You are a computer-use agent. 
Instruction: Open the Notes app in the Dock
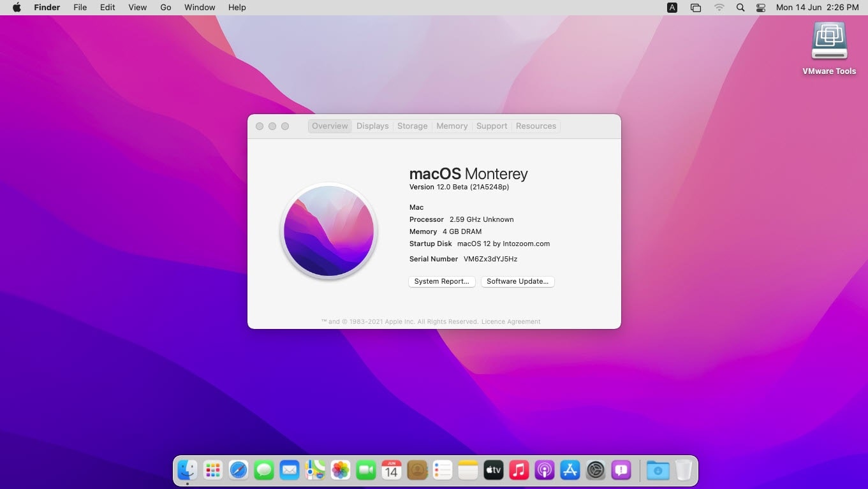pos(468,471)
